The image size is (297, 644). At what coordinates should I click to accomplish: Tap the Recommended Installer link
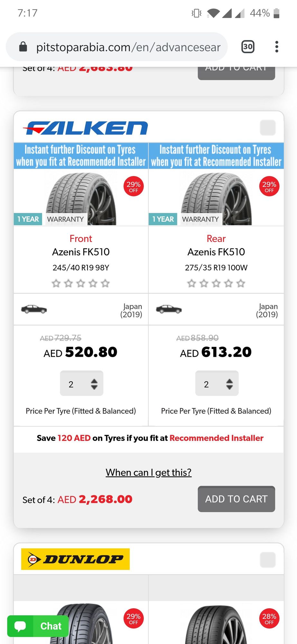click(x=216, y=438)
